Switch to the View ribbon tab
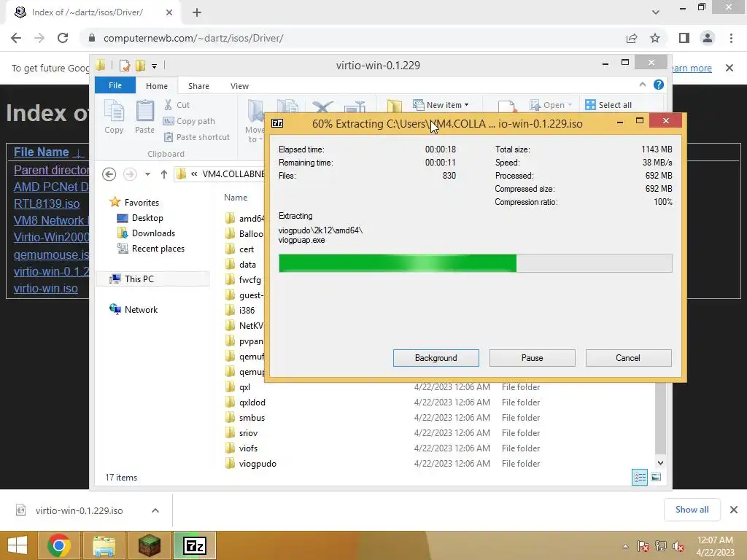747x560 pixels. (239, 86)
